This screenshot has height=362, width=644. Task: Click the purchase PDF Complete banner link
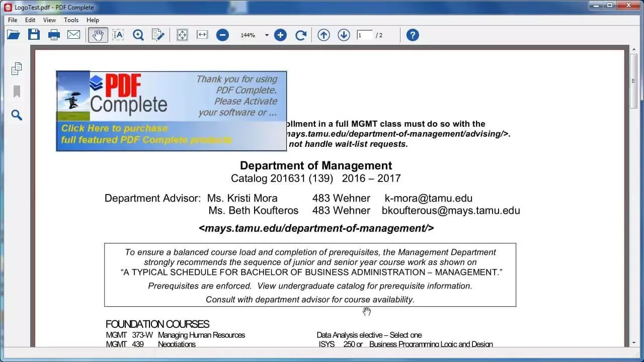click(146, 134)
